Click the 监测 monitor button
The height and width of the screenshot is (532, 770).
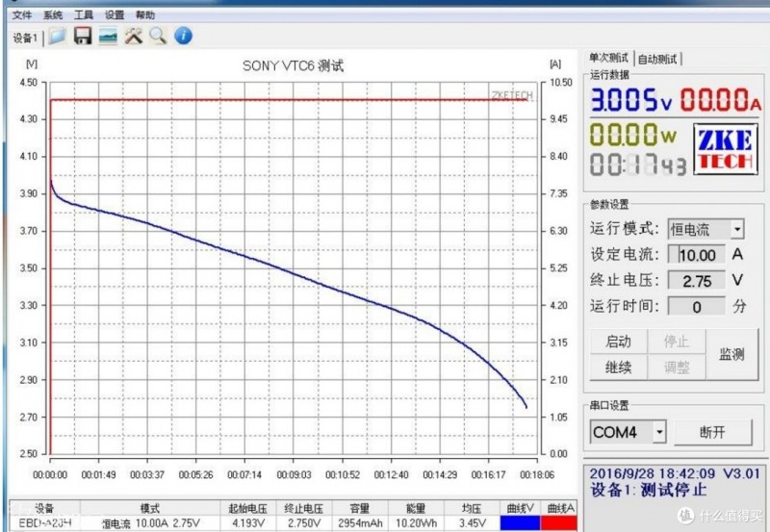pyautogui.click(x=731, y=354)
